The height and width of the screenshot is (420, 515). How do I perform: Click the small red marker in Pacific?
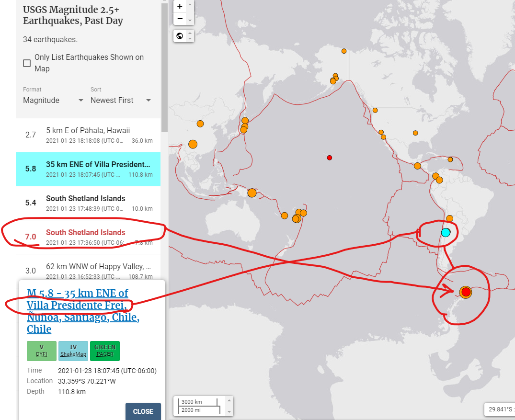click(330, 158)
